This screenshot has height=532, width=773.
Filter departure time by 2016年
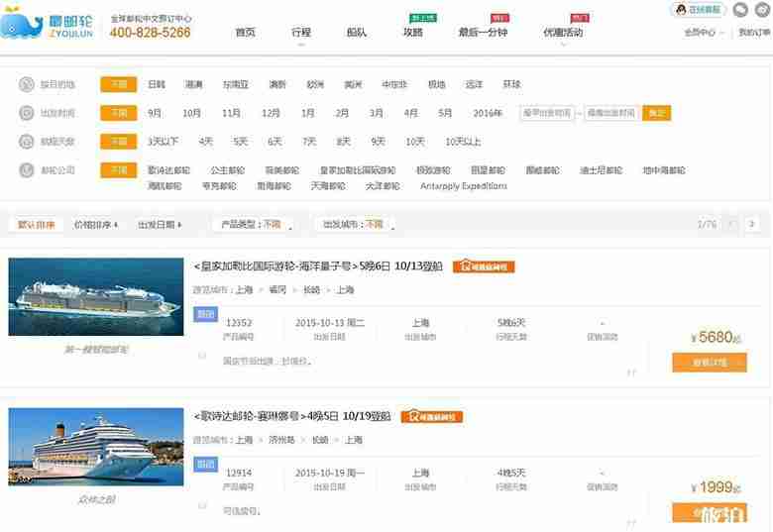487,113
